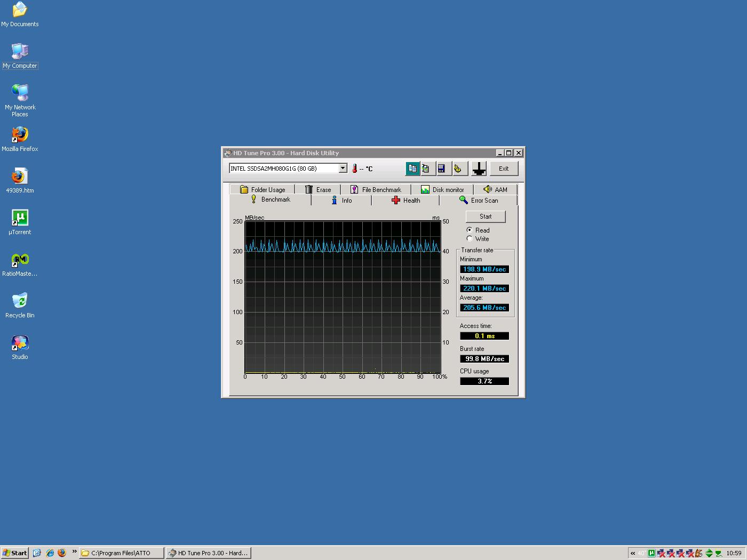Maximize the HD Tune Pro window

(x=508, y=153)
